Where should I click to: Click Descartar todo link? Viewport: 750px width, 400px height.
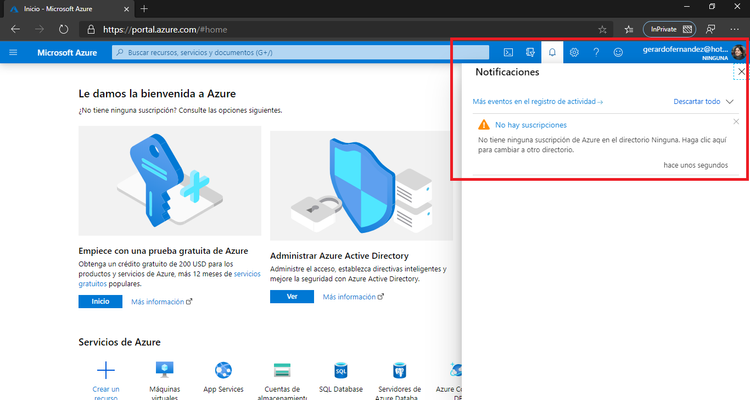pos(696,101)
